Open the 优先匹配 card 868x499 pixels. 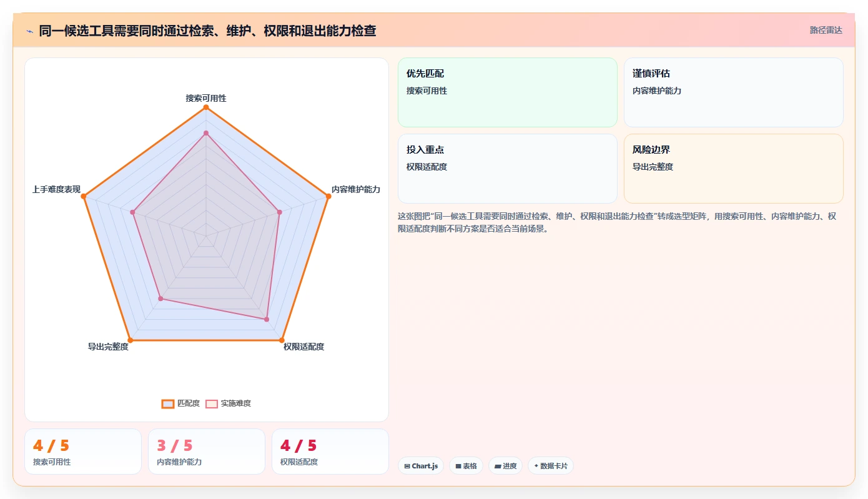tap(508, 92)
